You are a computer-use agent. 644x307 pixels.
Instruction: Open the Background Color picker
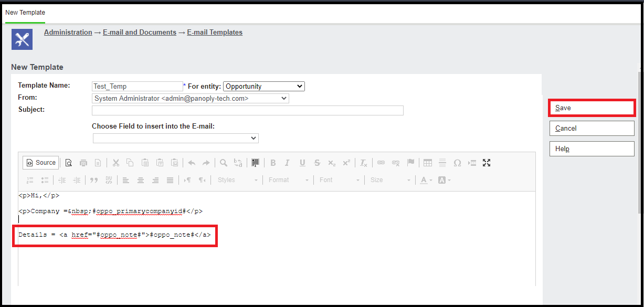click(x=444, y=180)
